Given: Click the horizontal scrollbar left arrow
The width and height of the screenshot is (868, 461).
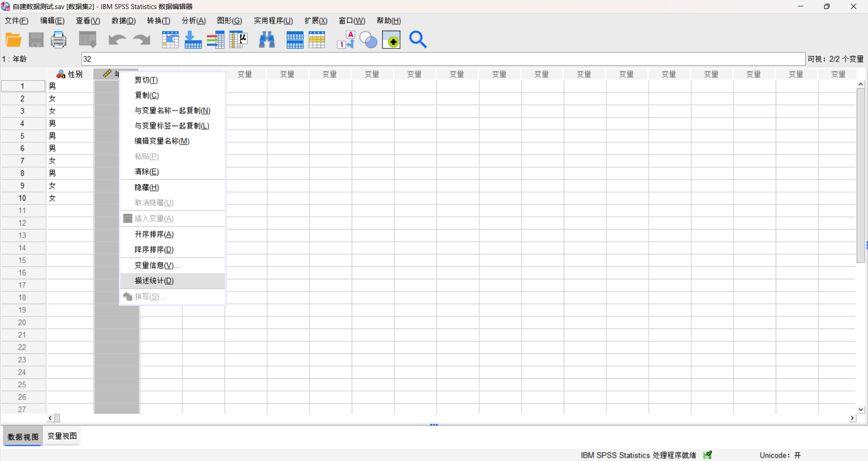Looking at the screenshot, I should (50, 419).
